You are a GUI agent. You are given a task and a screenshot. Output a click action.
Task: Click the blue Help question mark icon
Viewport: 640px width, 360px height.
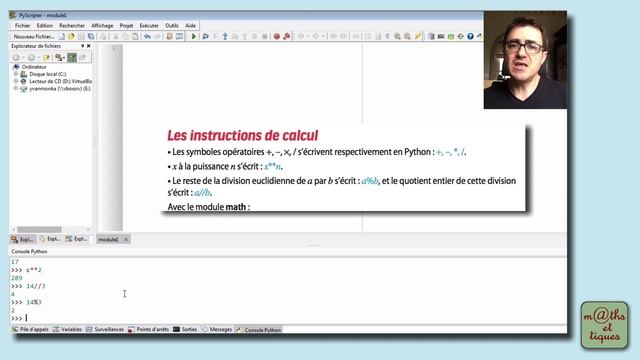click(470, 36)
